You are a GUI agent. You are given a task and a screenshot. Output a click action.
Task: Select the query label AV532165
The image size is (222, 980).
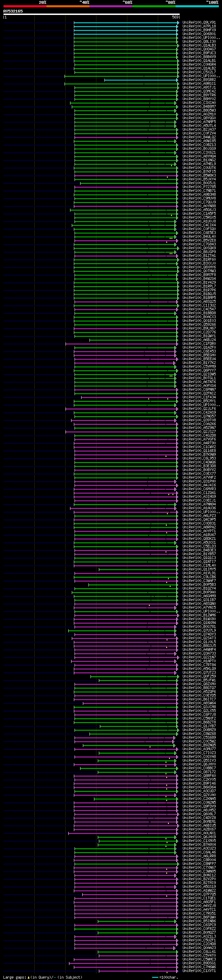pos(13,11)
